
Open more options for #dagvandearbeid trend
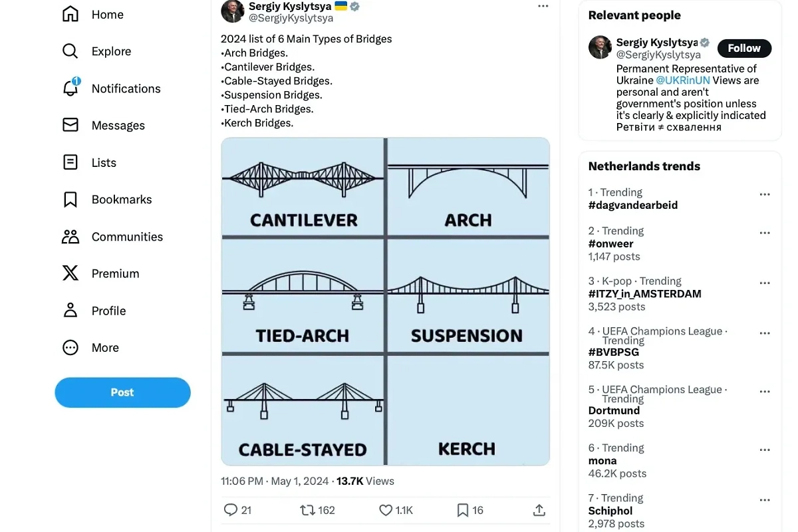(x=765, y=194)
